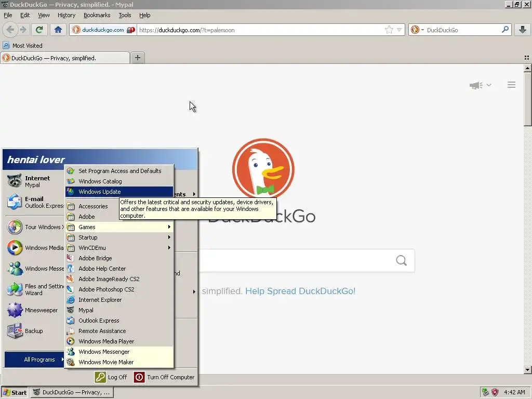This screenshot has width=532, height=399.
Task: Click the network tray icon beside the shield
Action: (486, 392)
